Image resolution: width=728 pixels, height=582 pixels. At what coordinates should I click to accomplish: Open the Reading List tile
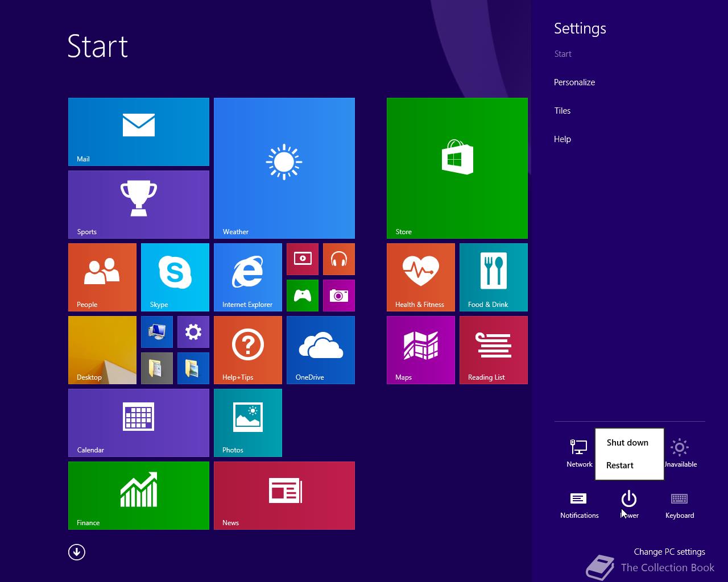tap(494, 350)
